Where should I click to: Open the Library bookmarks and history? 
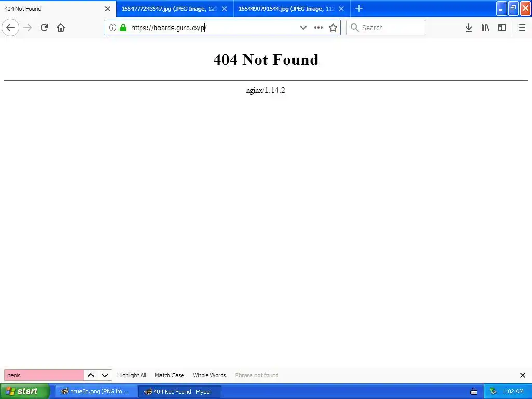(485, 28)
